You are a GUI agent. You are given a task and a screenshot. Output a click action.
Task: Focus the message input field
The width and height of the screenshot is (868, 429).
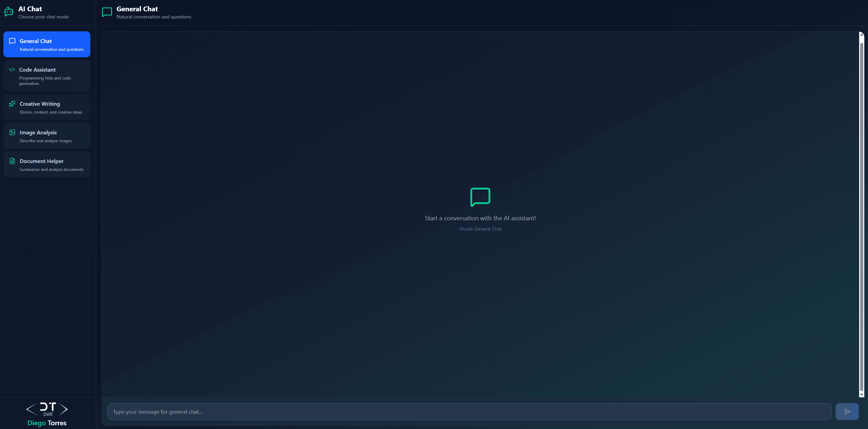coord(469,412)
